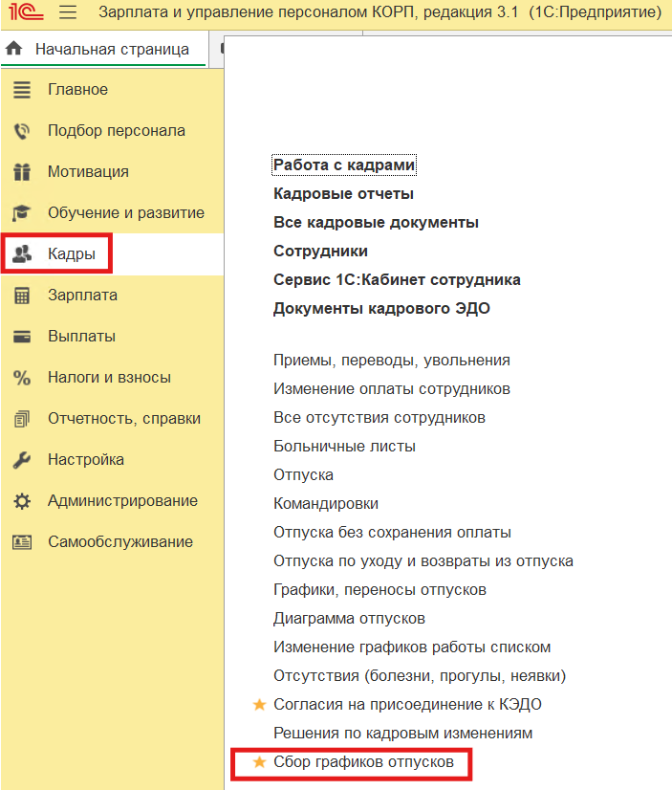Open Отпуска по уходу и возвраты из отпуска

click(x=423, y=561)
